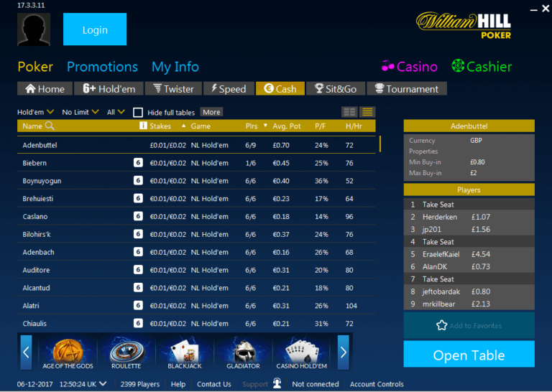Screen dimensions: 552x392
Task: Click the support headset icon
Action: click(x=277, y=383)
